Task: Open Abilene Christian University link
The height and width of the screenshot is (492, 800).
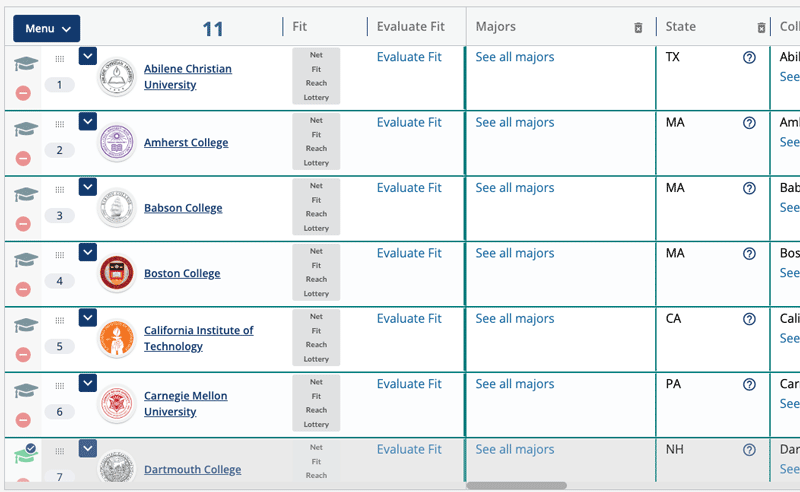Action: [188, 77]
